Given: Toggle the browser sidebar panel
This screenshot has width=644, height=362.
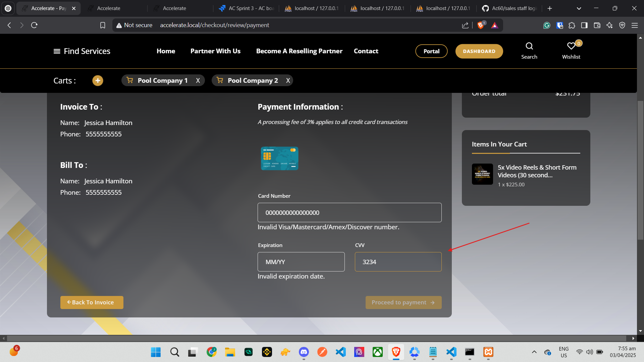Looking at the screenshot, I should click(584, 25).
